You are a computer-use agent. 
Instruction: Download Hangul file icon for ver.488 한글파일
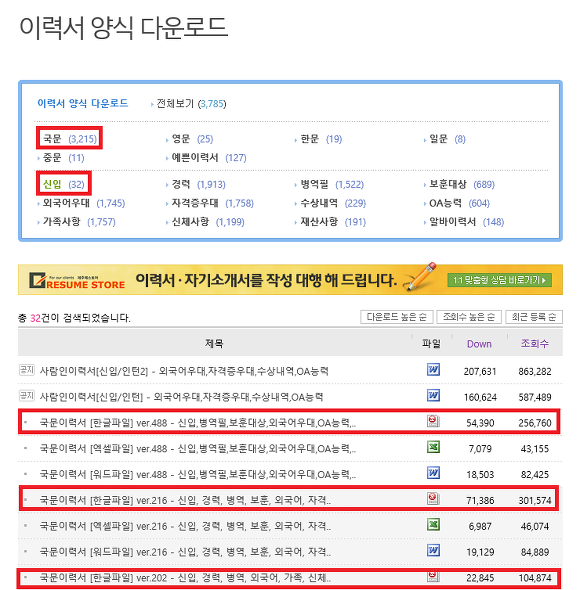click(x=433, y=421)
